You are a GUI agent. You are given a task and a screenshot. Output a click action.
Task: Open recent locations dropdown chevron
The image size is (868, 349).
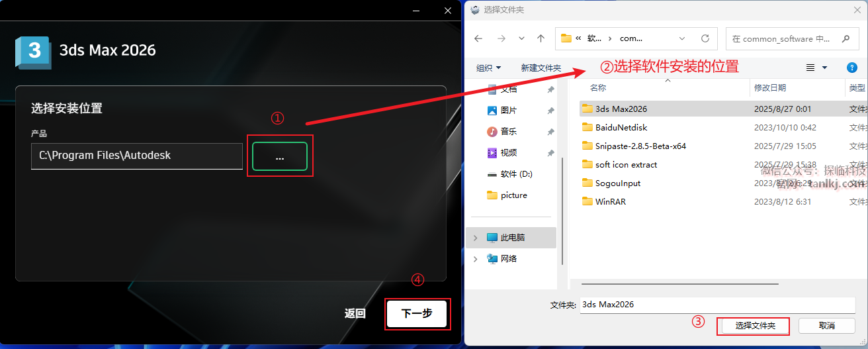[522, 38]
